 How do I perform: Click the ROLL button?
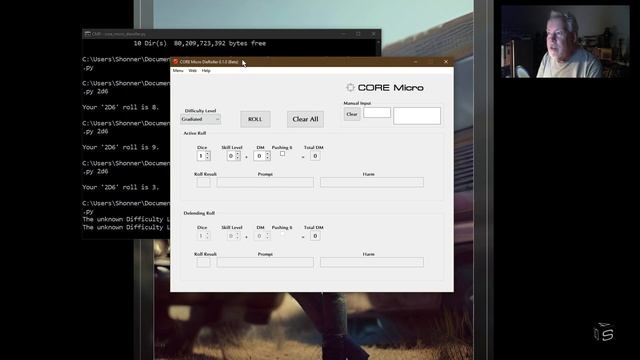click(x=255, y=119)
